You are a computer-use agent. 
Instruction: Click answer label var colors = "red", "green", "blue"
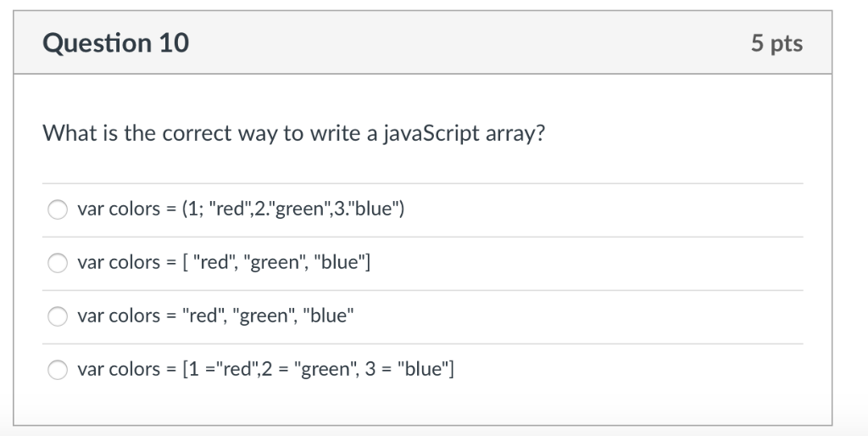coord(215,316)
